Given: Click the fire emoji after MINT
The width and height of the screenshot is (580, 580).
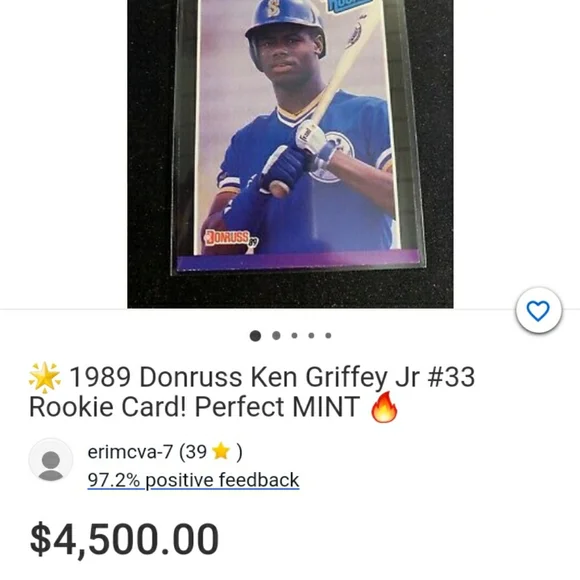Looking at the screenshot, I should point(384,407).
